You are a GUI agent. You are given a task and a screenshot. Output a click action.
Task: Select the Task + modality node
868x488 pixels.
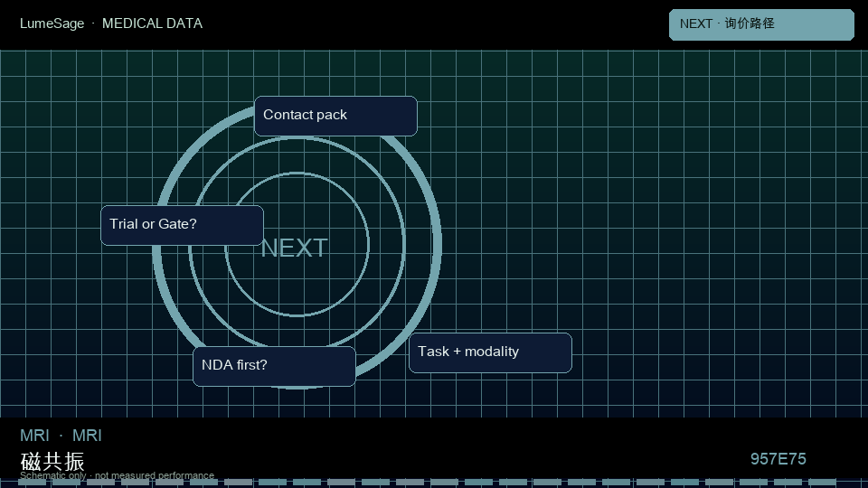[490, 352]
